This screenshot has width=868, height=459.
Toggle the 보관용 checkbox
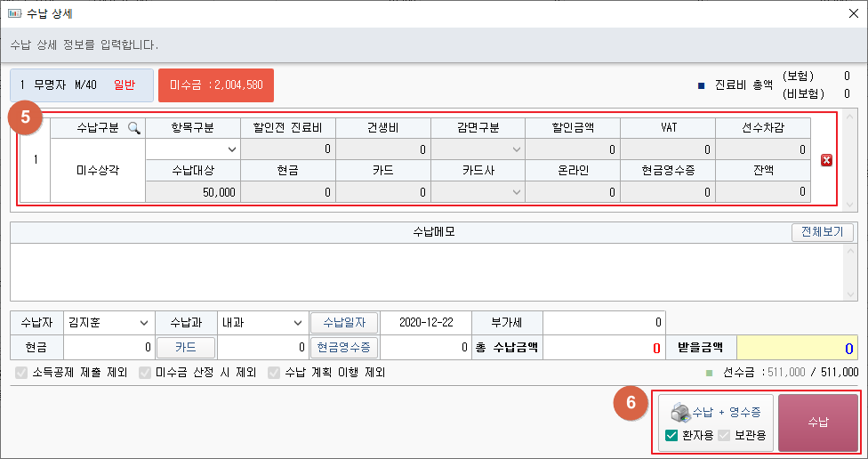click(725, 435)
